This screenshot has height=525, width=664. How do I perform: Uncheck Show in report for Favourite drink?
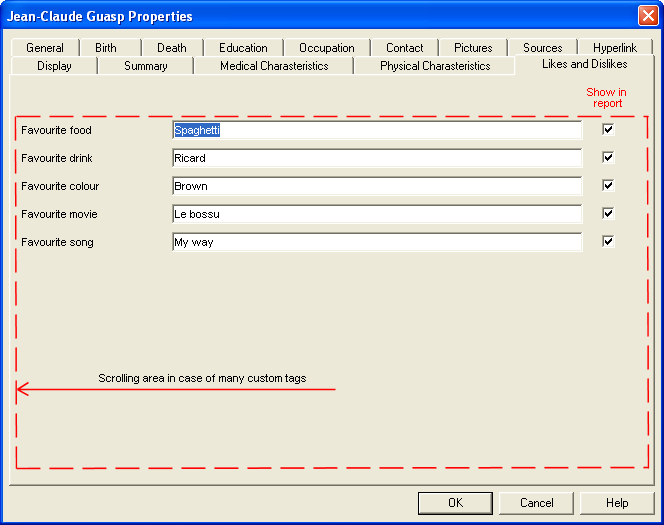point(608,157)
